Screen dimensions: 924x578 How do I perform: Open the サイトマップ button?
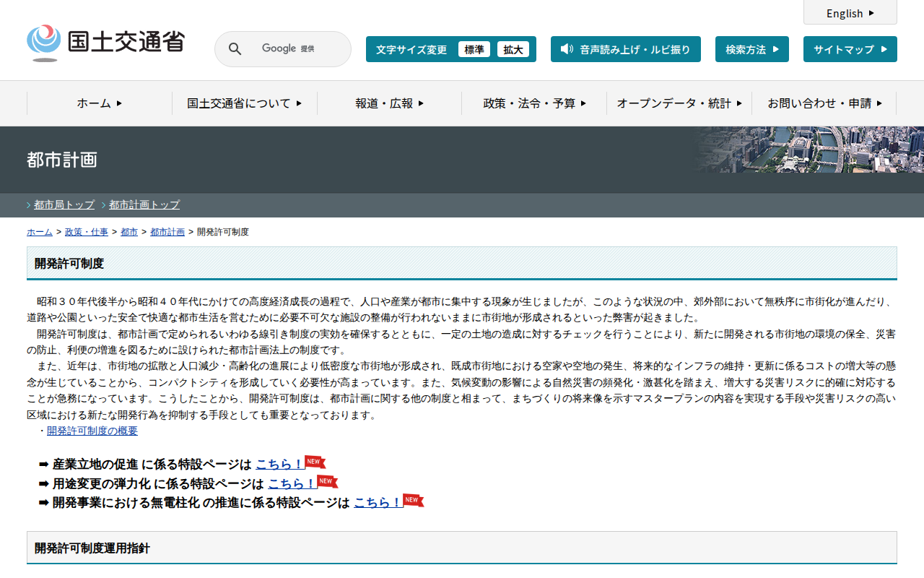coord(850,49)
